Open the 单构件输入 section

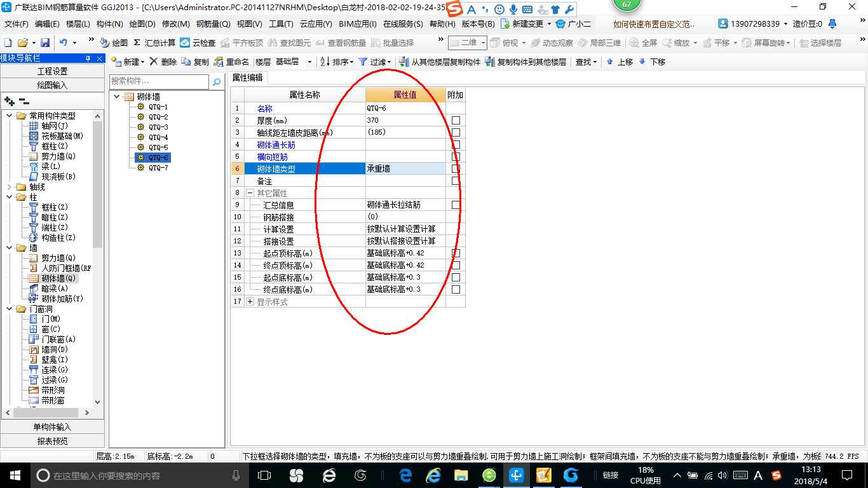pos(52,427)
